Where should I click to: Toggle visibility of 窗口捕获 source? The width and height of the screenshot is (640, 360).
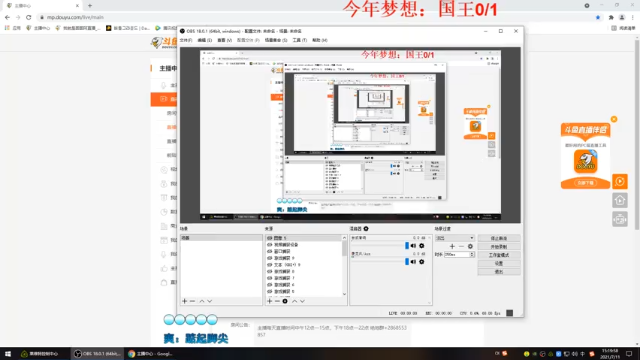click(269, 251)
